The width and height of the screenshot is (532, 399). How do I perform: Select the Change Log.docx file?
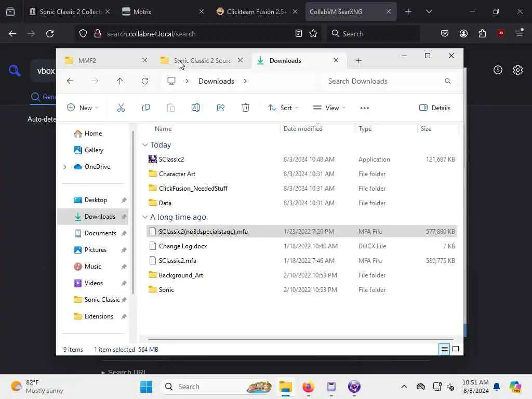(302, 246)
